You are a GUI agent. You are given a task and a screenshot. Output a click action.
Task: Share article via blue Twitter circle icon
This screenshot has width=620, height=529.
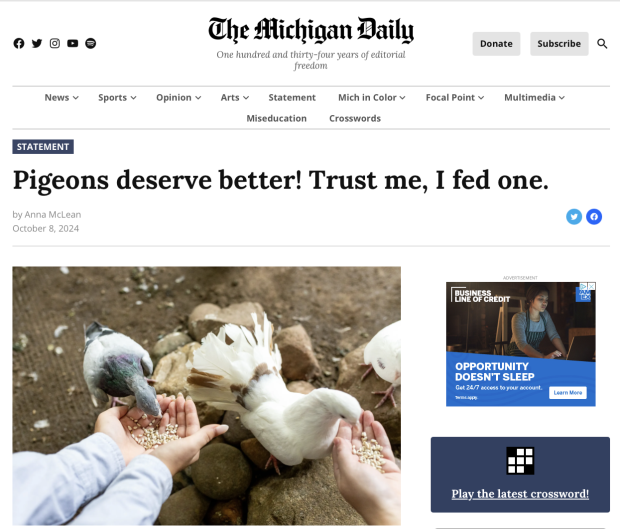(x=574, y=217)
